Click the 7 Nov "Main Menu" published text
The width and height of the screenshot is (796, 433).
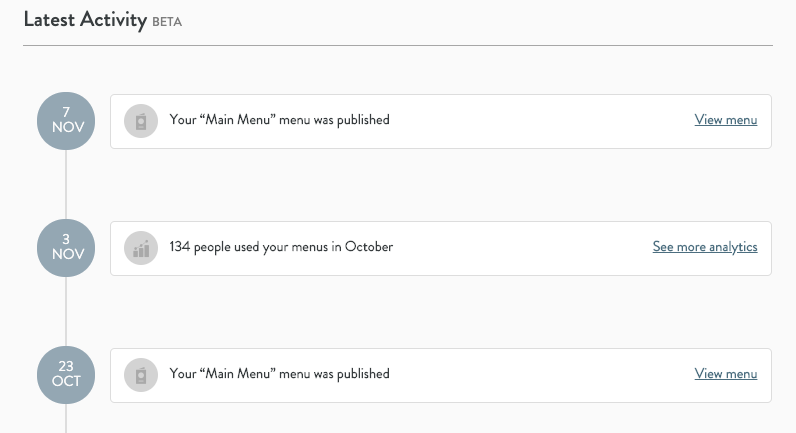pos(279,120)
